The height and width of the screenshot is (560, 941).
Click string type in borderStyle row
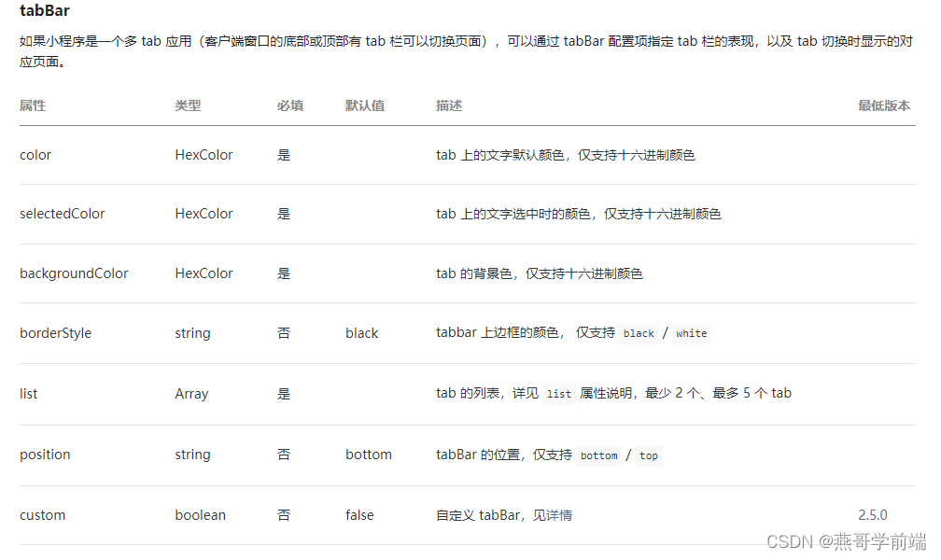click(x=192, y=333)
